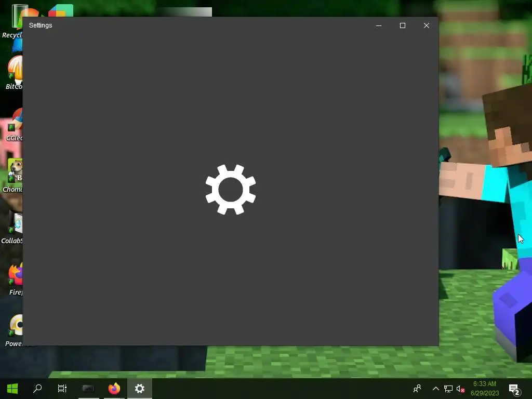Viewport: 532px width, 399px height.
Task: Select the CCleaner desktop shortcut
Action: (14, 124)
